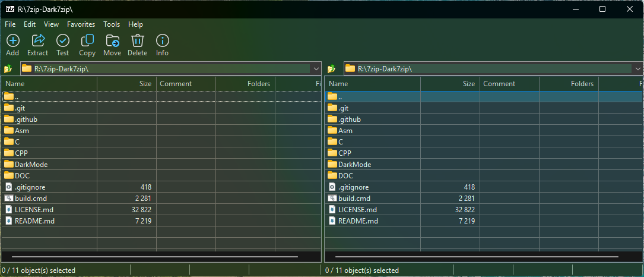Viewport: 644px width, 277px height.
Task: Click right panel Comment column header
Action: 510,84
